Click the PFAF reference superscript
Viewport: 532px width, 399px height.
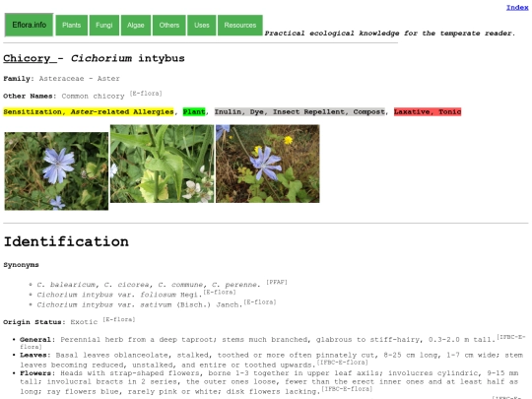coord(277,282)
